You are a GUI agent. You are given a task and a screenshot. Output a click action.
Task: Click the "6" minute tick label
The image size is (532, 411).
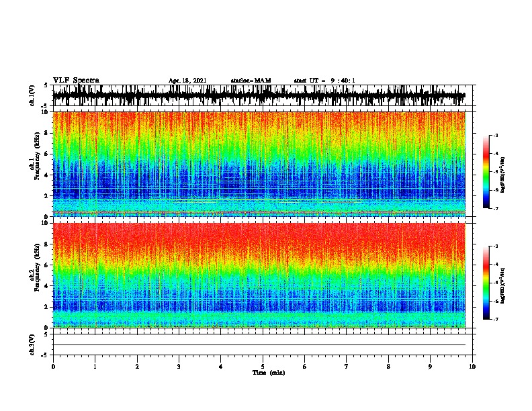coord(305,367)
